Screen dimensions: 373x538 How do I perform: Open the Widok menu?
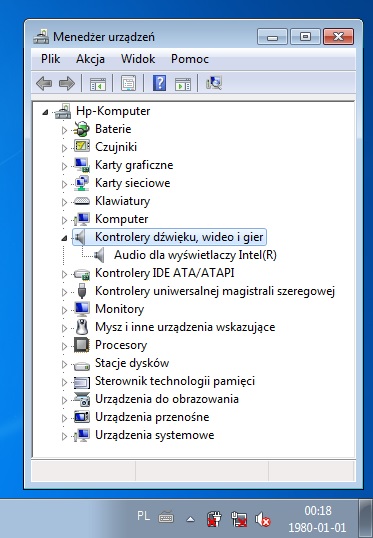coord(138,59)
